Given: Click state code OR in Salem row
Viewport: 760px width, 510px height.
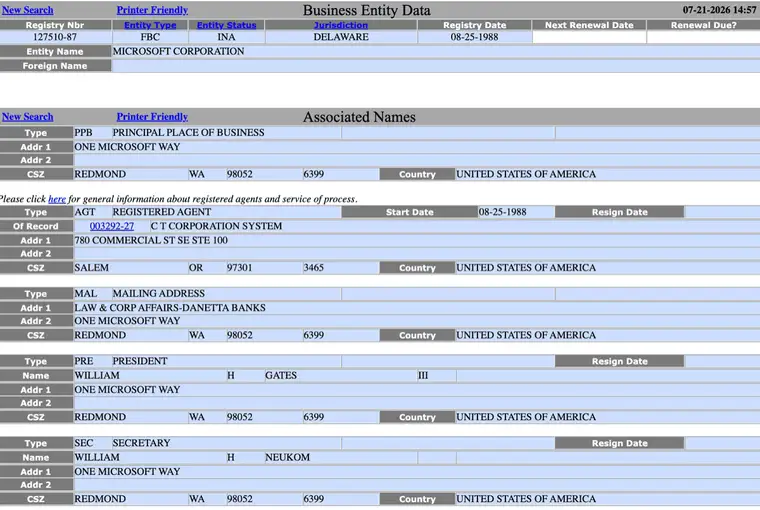Looking at the screenshot, I should coord(196,268).
